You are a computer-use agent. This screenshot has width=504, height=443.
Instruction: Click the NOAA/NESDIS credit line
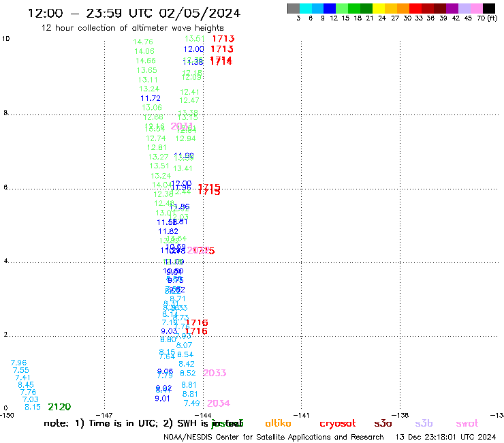(274, 438)
